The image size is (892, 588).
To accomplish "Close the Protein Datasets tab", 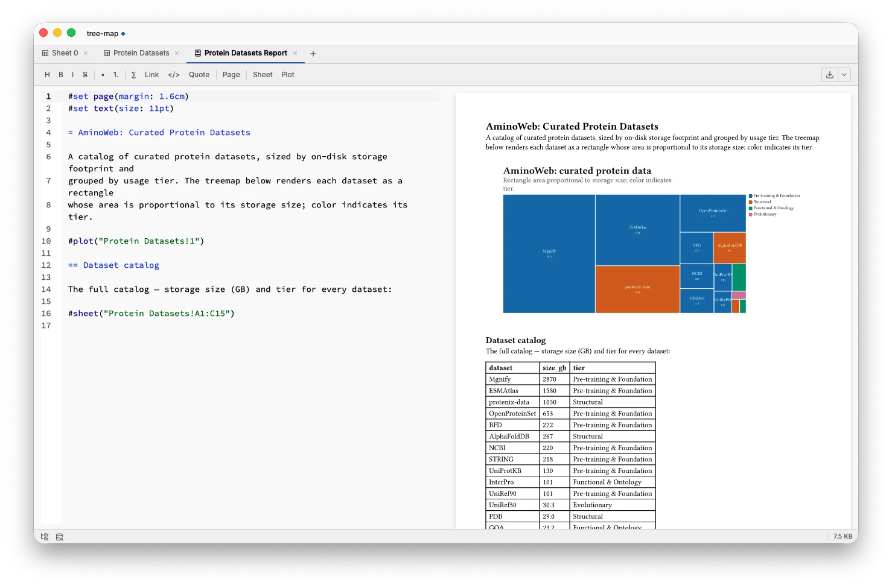I will [x=177, y=53].
